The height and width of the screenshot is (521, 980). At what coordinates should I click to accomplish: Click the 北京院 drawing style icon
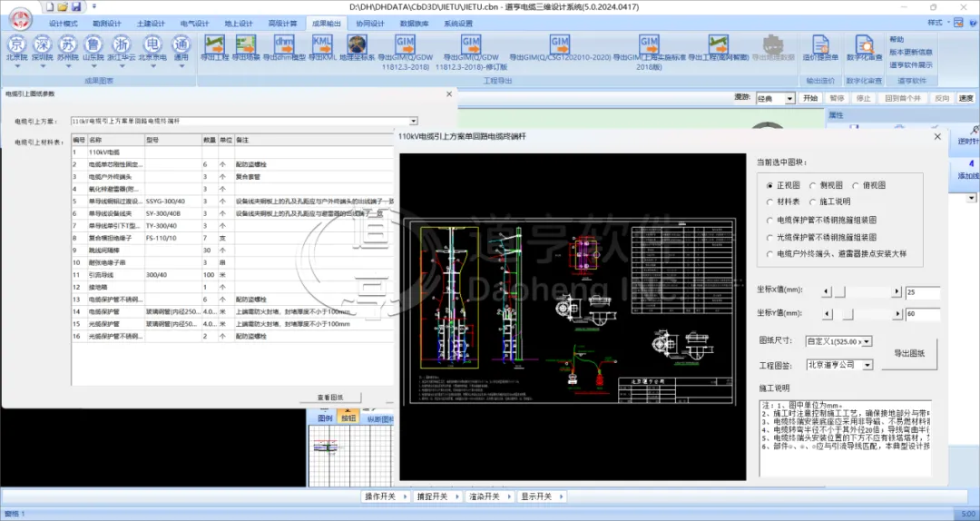(x=16, y=45)
